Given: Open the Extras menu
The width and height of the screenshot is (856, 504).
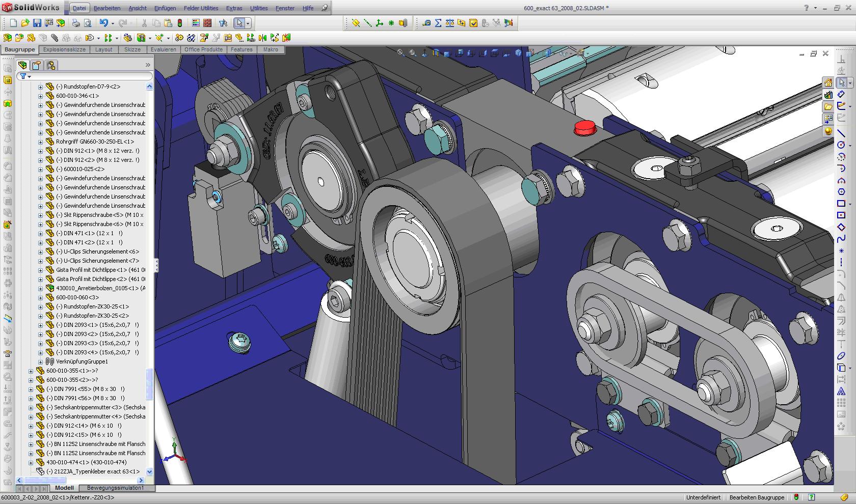Looking at the screenshot, I should coord(234,8).
